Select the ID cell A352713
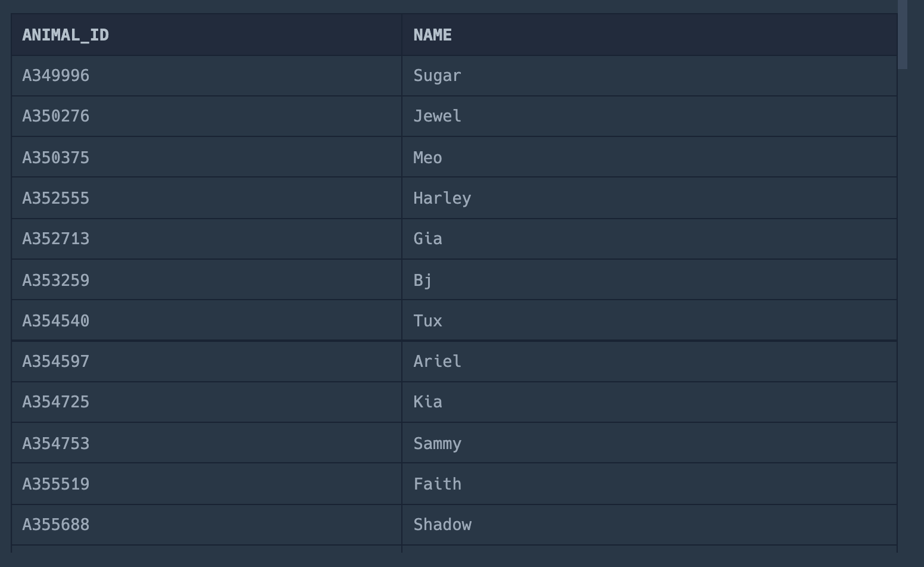Image resolution: width=924 pixels, height=567 pixels. click(56, 239)
